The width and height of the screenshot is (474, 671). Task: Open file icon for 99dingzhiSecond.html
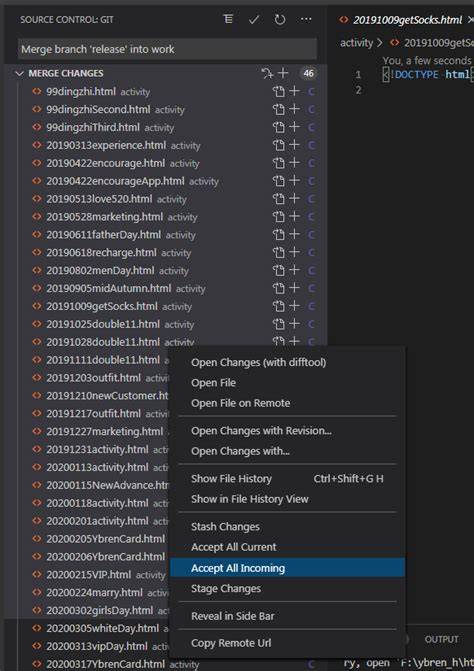(279, 110)
